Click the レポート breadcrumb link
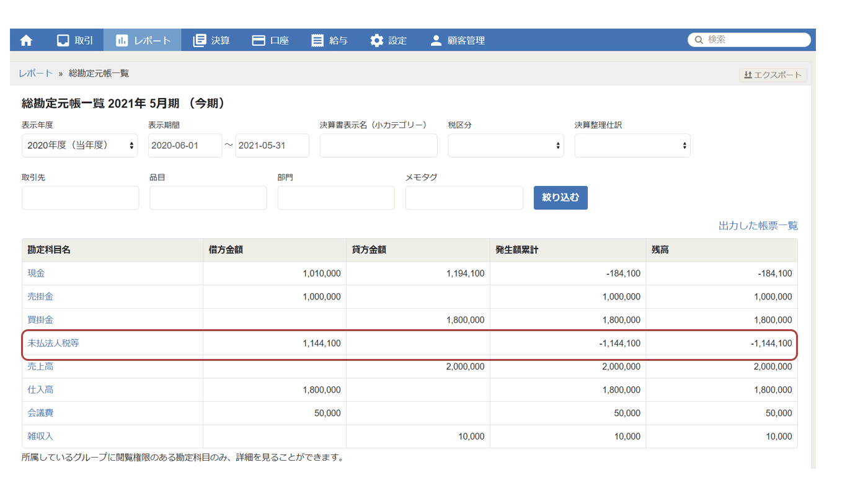Screen dimensions: 868x496 (35, 73)
